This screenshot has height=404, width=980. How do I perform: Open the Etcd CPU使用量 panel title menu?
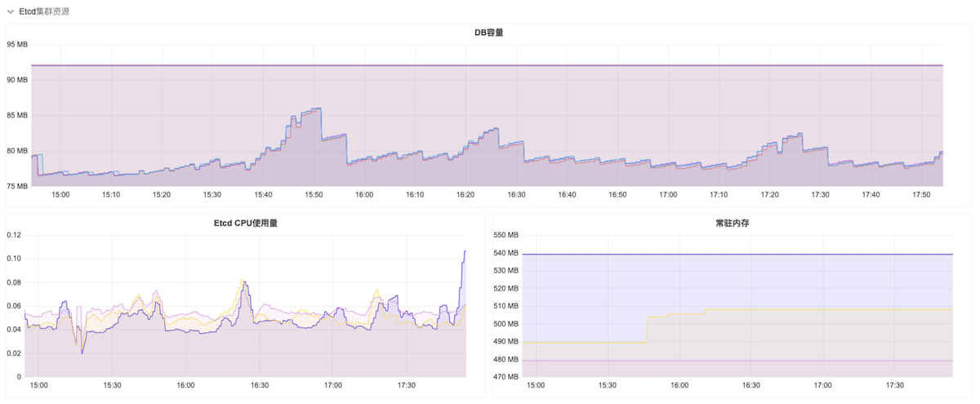[245, 222]
